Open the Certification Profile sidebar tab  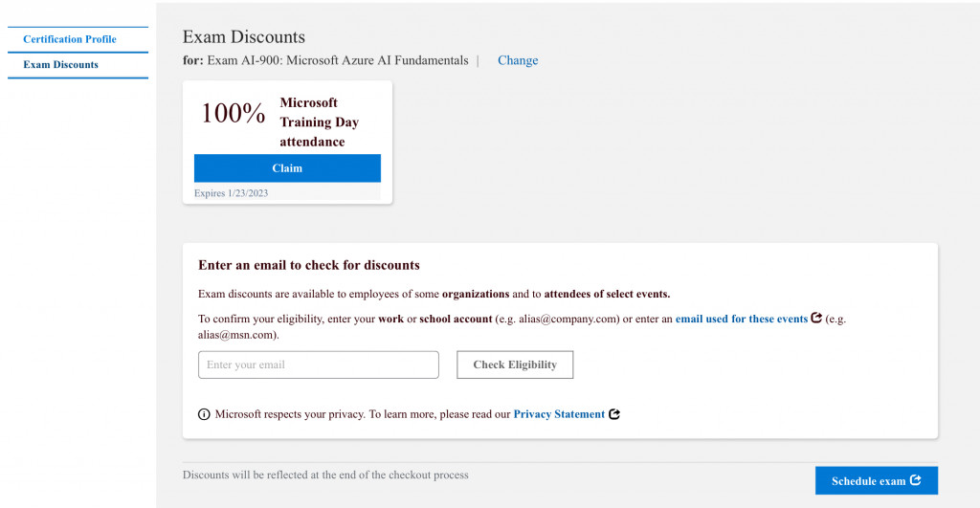(x=70, y=39)
